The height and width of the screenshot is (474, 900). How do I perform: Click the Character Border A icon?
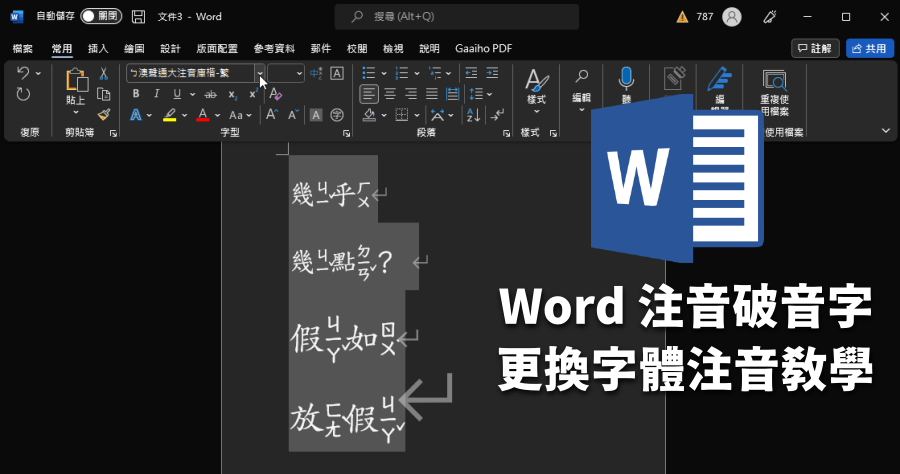coord(337,73)
